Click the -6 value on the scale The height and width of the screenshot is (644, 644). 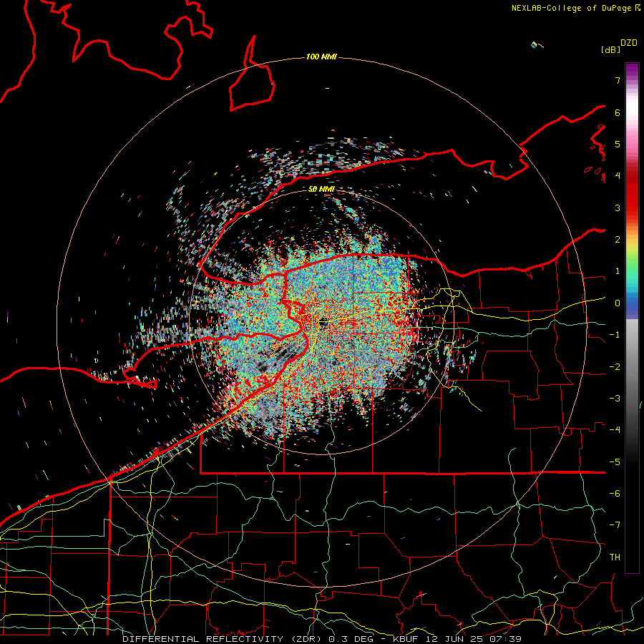(x=615, y=494)
